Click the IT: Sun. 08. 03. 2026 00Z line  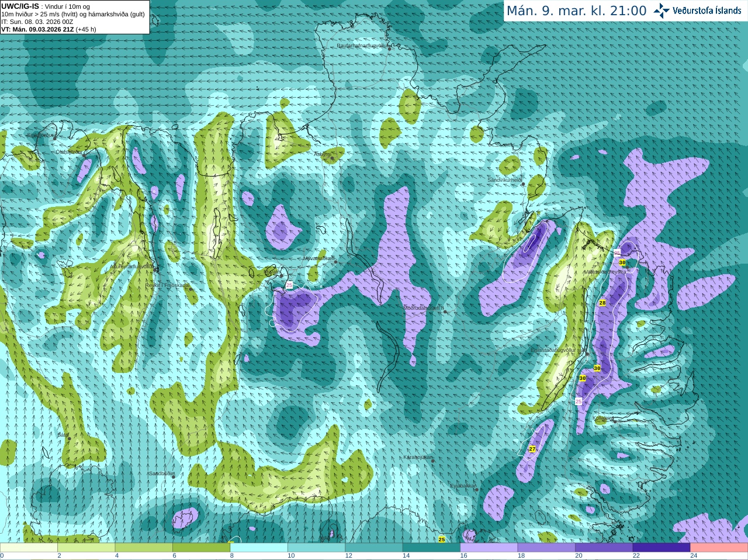(x=37, y=22)
